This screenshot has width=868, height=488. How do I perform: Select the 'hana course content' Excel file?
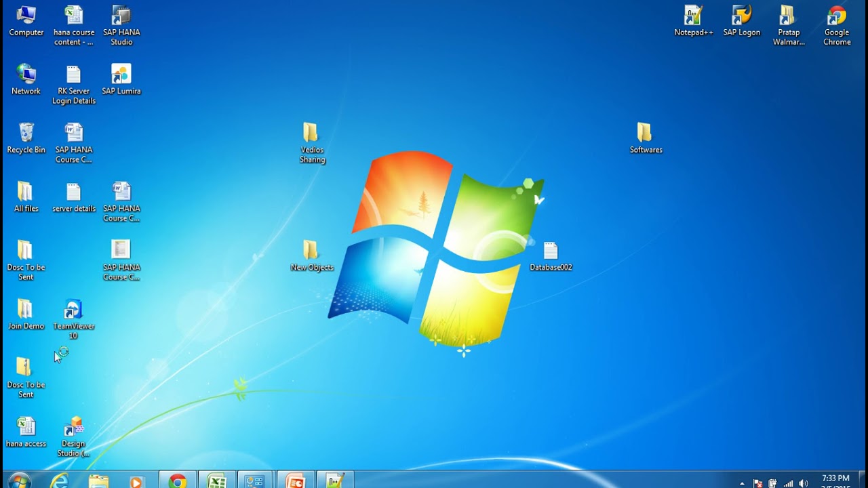tap(74, 26)
